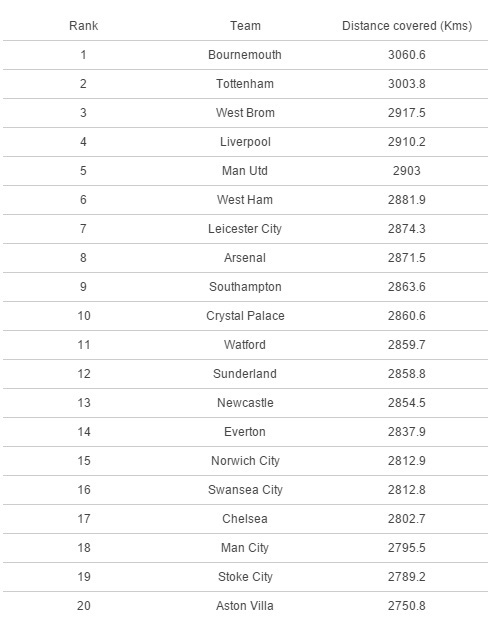Select the Bournemouth team cell
Viewport: 500px width, 620px height.
coord(245,55)
